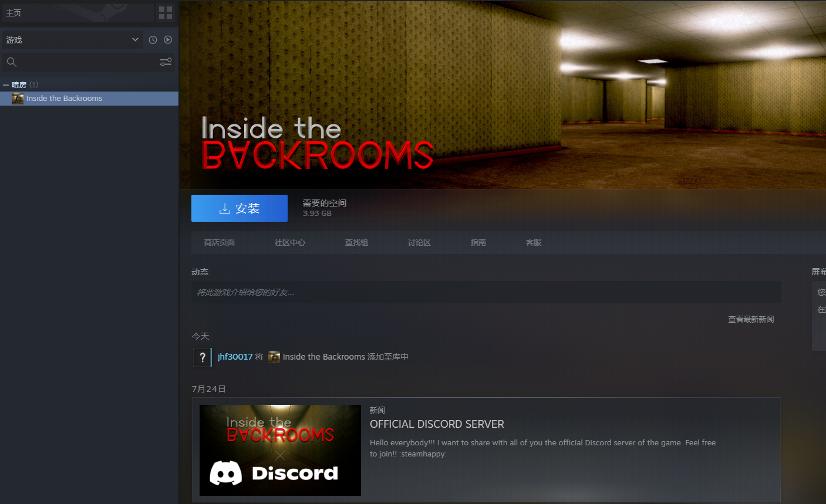
Task: Select Inside the Backrooms in library list
Action: pos(89,99)
